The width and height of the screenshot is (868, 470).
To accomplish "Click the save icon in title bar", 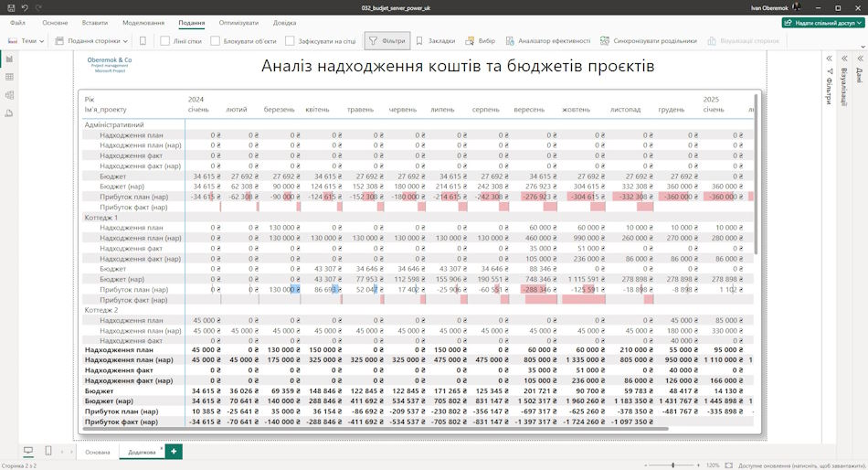I will click(x=11, y=7).
